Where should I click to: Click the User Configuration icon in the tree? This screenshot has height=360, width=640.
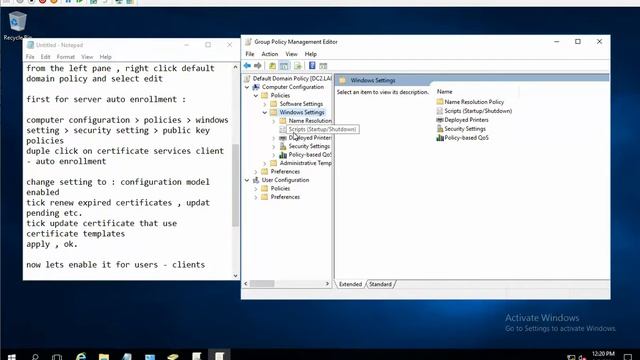click(256, 180)
